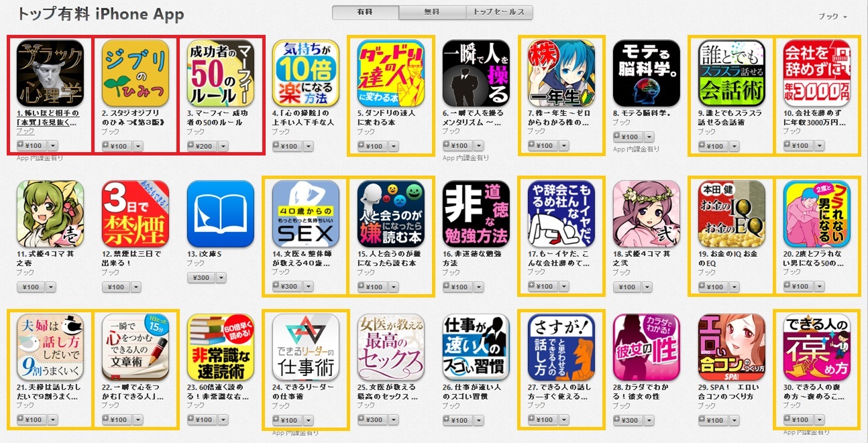Select the 株一年生 app icon
Viewport: 868px width, 443px height.
(x=561, y=74)
